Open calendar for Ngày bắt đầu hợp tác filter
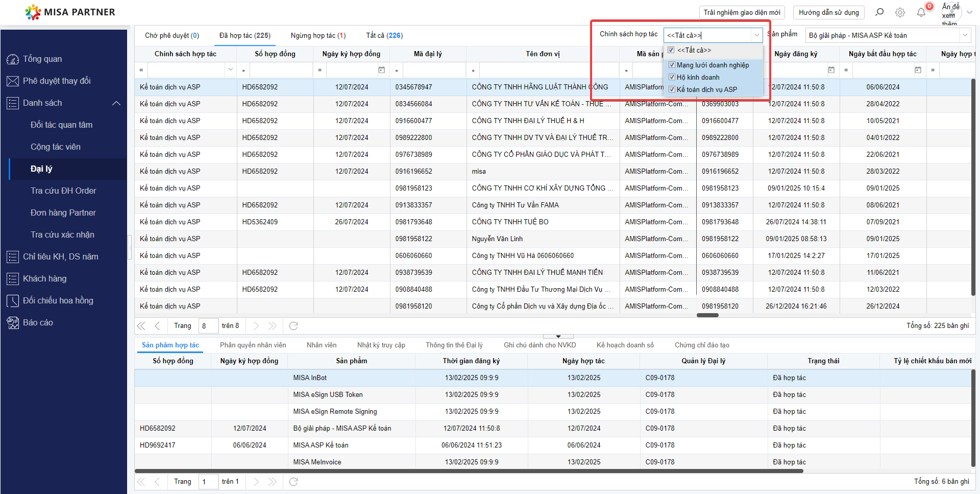This screenshot has width=980, height=494. 918,70
